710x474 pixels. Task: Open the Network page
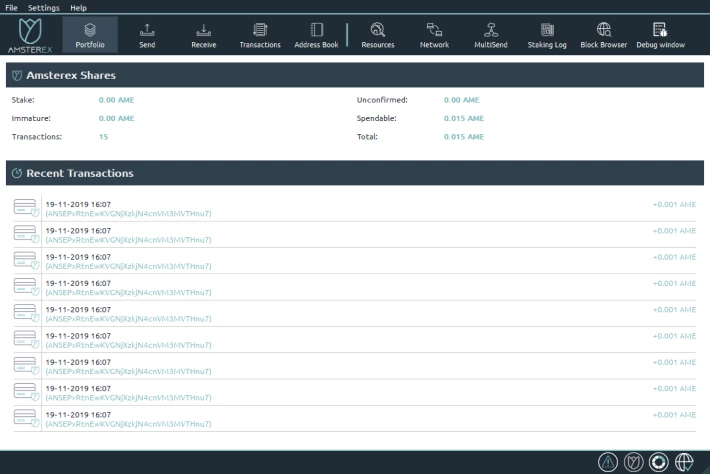[434, 35]
